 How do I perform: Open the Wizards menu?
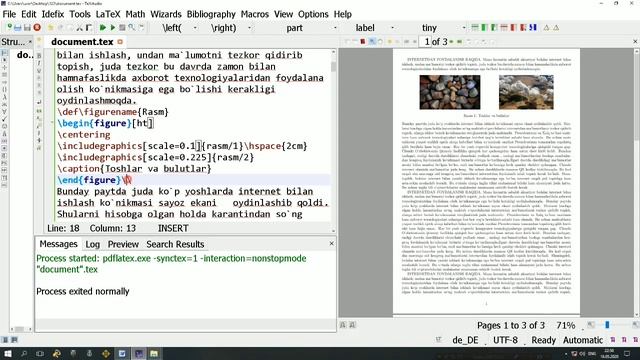coord(166,14)
